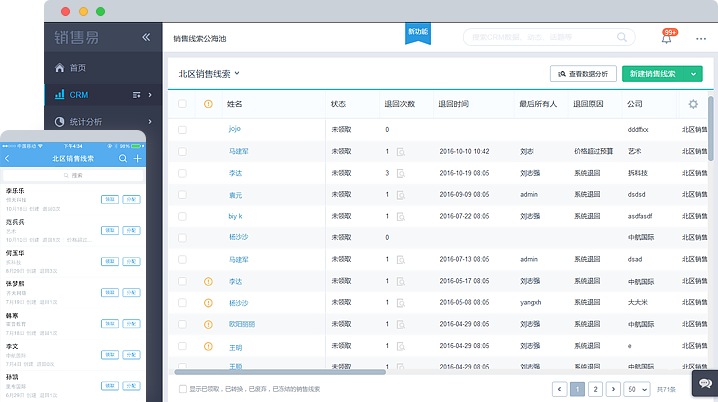The height and width of the screenshot is (402, 718).
Task: View return history icon in 2016-09-09 row
Action: tap(401, 195)
